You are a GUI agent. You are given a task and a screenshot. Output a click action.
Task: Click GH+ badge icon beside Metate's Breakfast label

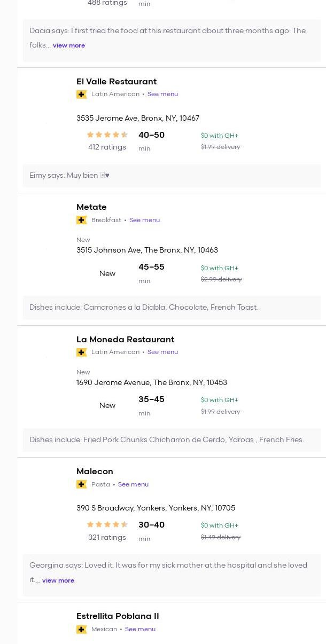[82, 220]
